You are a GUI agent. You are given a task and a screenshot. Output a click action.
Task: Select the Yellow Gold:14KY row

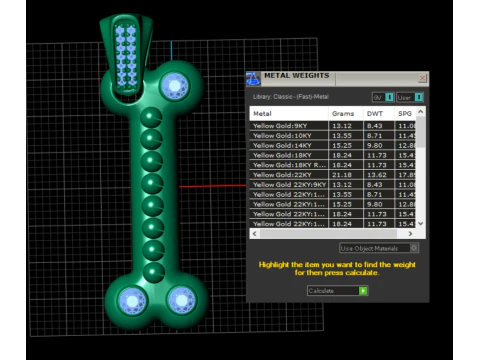[332, 145]
